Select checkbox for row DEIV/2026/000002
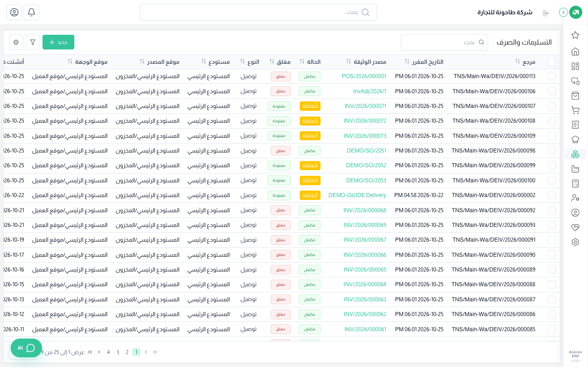Viewport: 588px width, 368px height. [x=552, y=195]
